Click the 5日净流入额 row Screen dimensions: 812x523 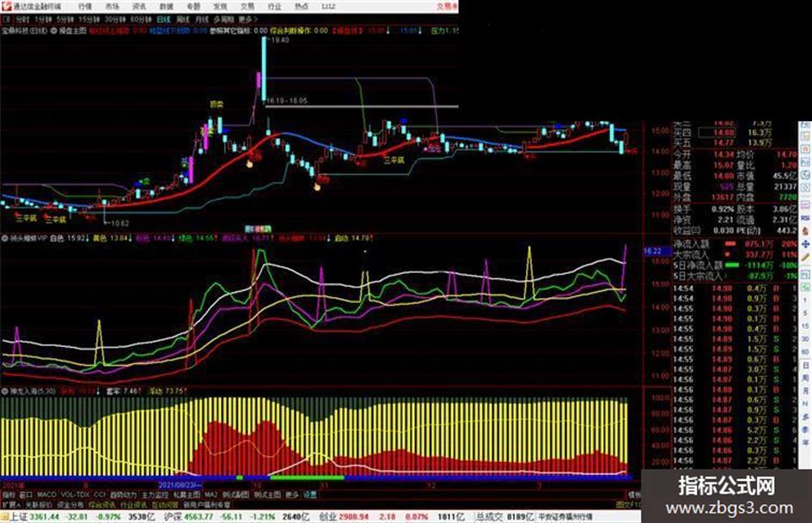pyautogui.click(x=736, y=265)
